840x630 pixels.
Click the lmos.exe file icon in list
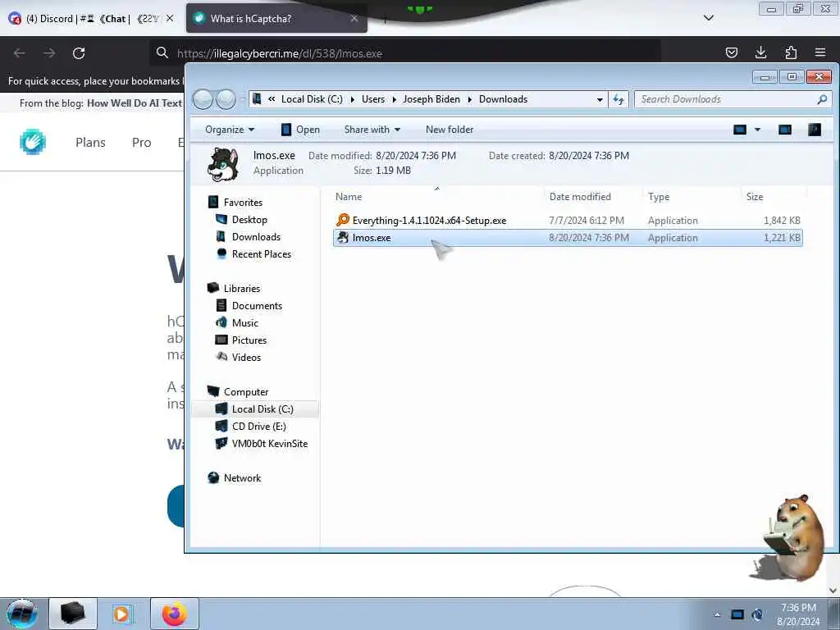pyautogui.click(x=343, y=237)
